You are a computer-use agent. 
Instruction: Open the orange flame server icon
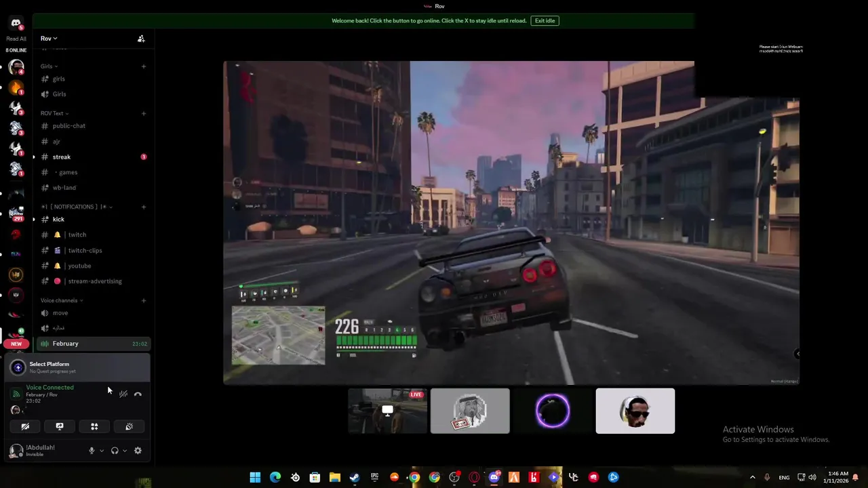click(x=16, y=87)
